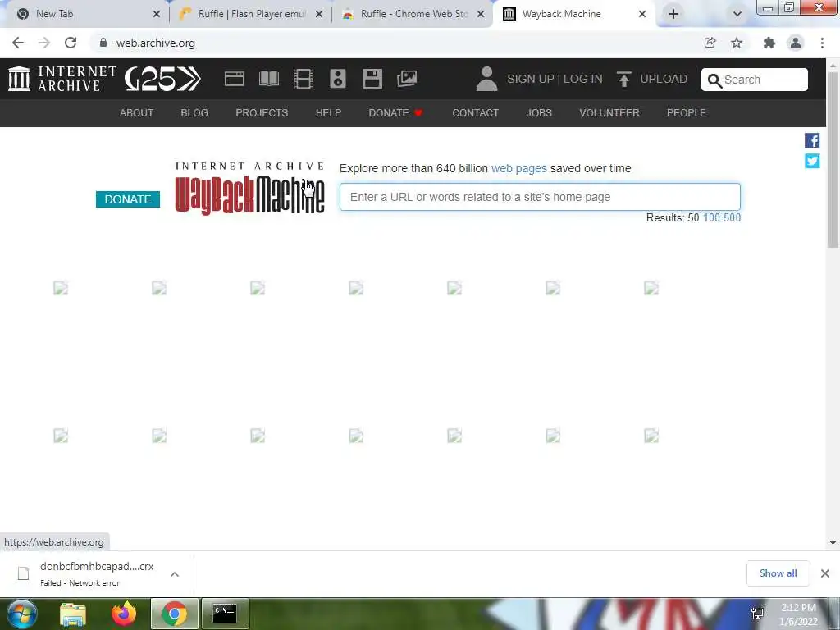This screenshot has height=630, width=840.
Task: Click the taskbar clock showing 2:12 PM
Action: [x=798, y=614]
